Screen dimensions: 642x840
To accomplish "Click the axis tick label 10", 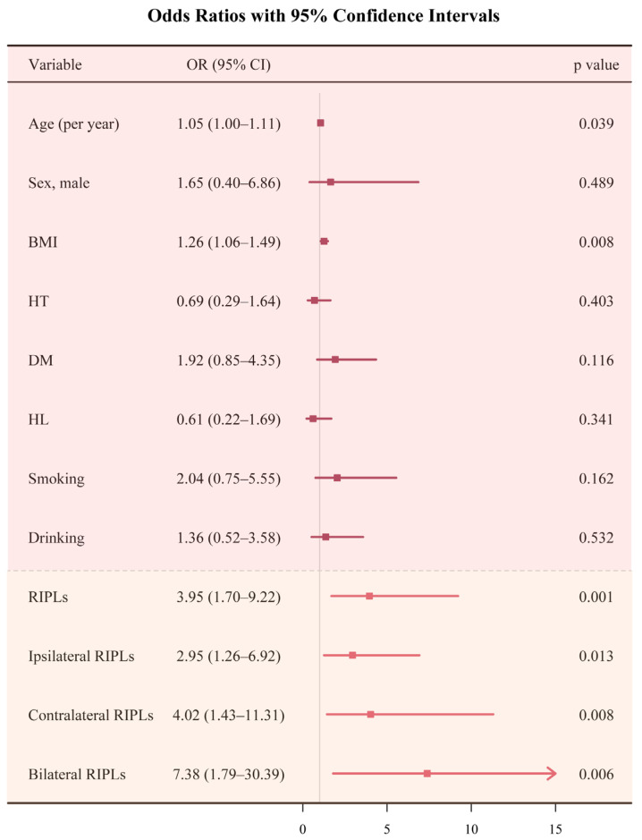I will (471, 829).
